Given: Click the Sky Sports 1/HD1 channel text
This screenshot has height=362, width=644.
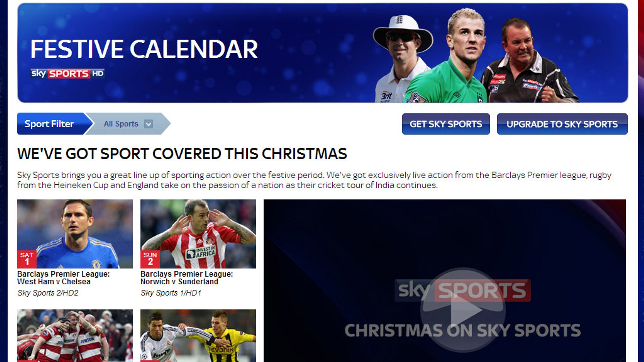Looking at the screenshot, I should coord(171,293).
